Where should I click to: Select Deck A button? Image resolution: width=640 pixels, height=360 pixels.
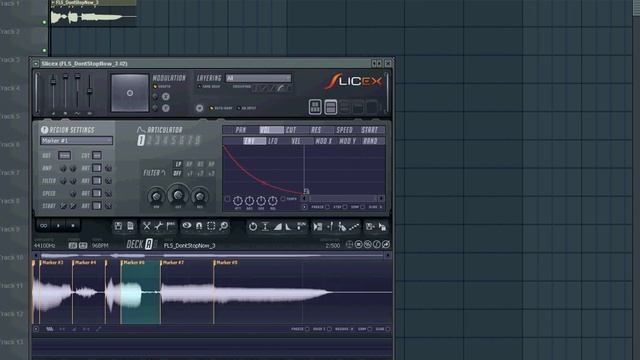149,244
